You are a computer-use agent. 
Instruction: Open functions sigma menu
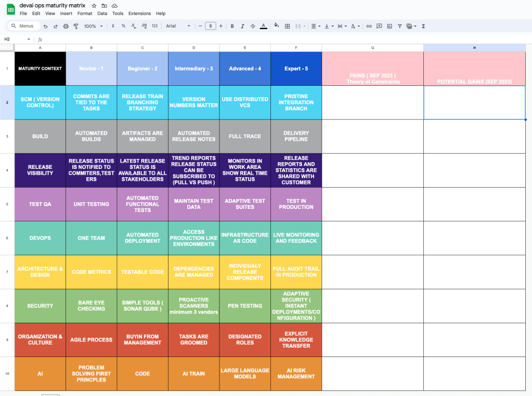(x=423, y=26)
